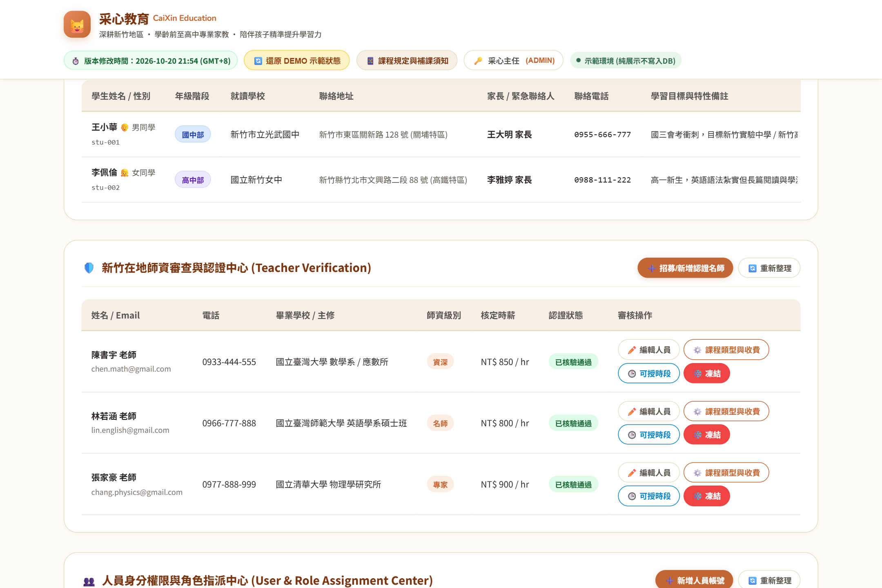Click the phone number 0955-666-777

pyautogui.click(x=603, y=134)
